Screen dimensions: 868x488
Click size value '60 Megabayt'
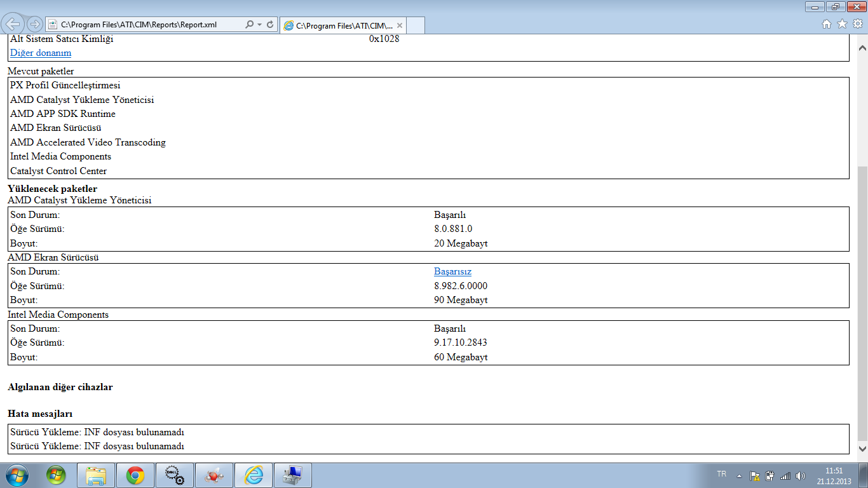point(461,357)
